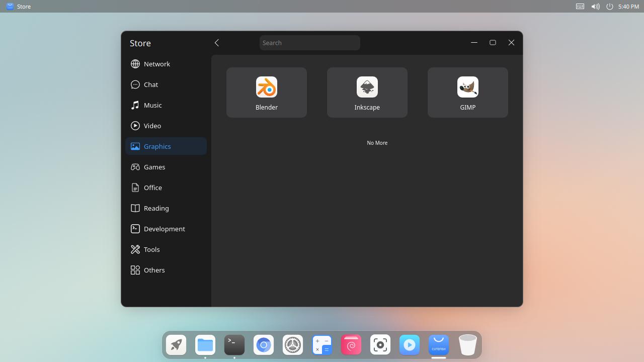Launch the screenshot tool from the dock
The height and width of the screenshot is (362, 644).
[x=380, y=345]
